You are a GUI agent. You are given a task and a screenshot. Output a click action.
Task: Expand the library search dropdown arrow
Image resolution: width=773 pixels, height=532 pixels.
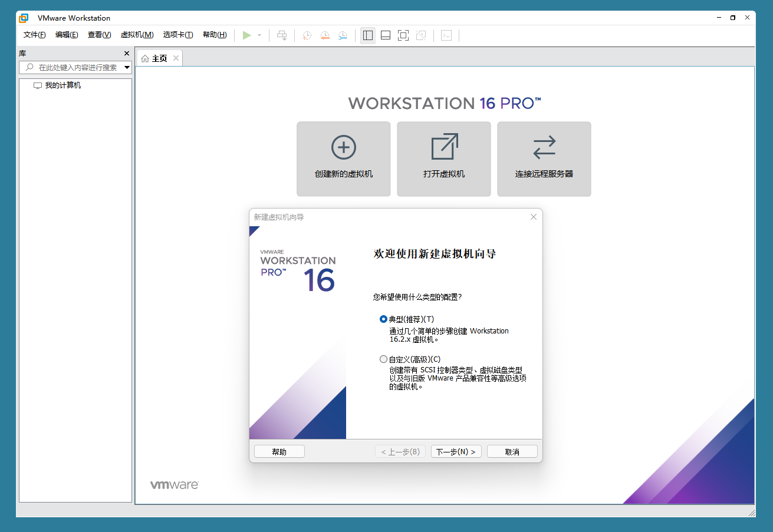(127, 68)
